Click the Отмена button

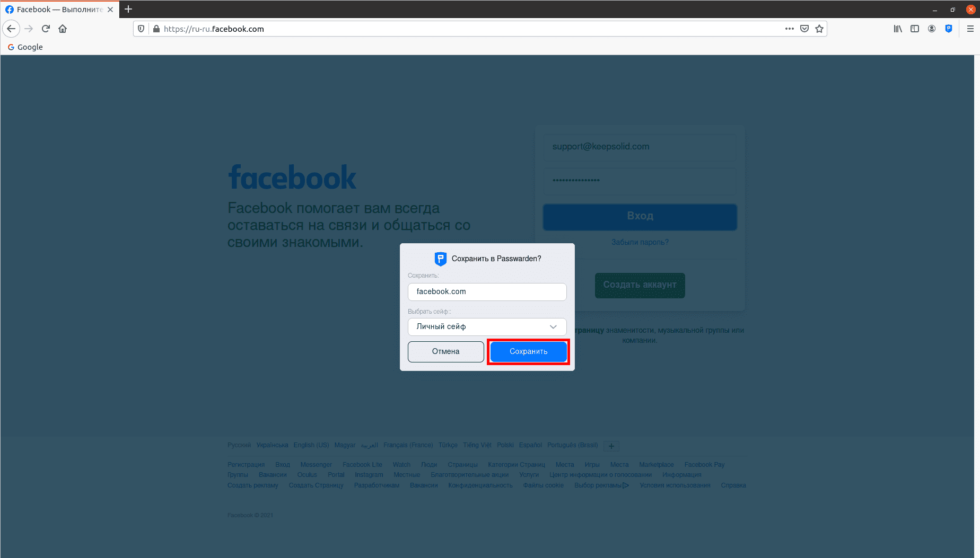pos(446,351)
